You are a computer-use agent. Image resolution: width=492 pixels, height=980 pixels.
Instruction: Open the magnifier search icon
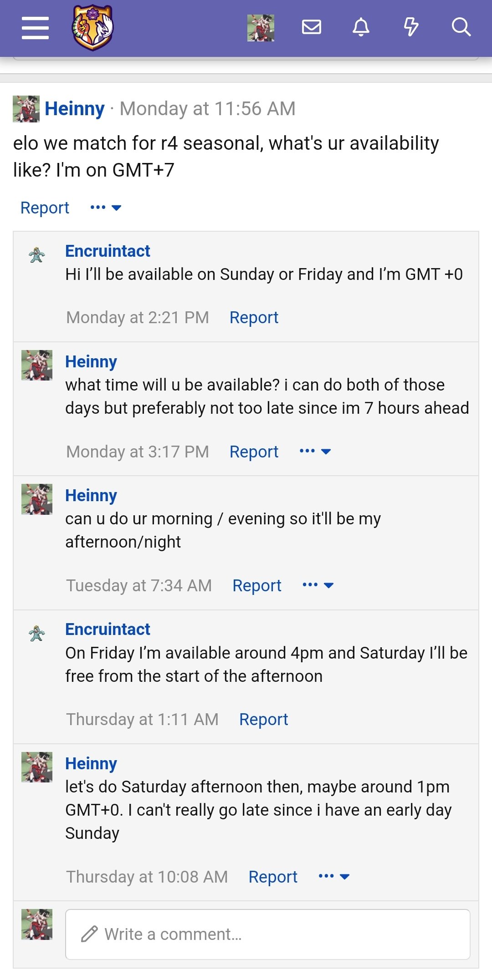pos(461,27)
